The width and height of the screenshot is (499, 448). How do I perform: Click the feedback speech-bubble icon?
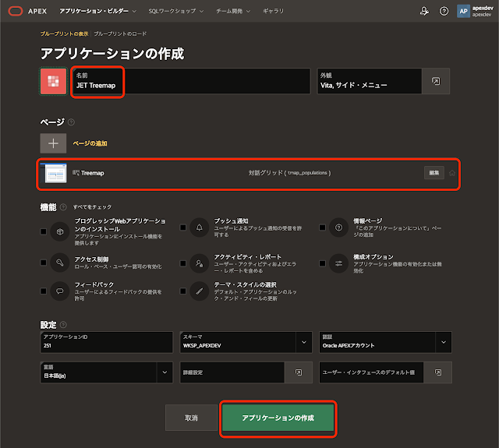click(60, 291)
